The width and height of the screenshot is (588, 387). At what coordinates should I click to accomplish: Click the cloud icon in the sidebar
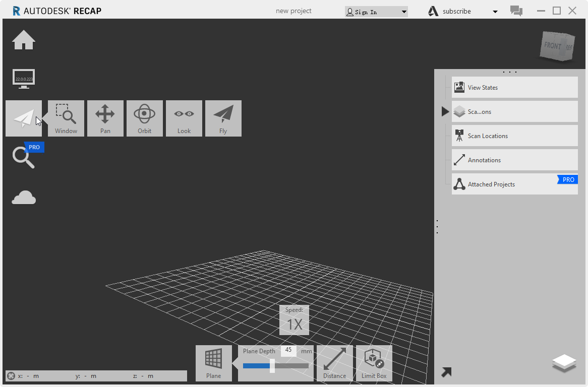[x=23, y=197]
